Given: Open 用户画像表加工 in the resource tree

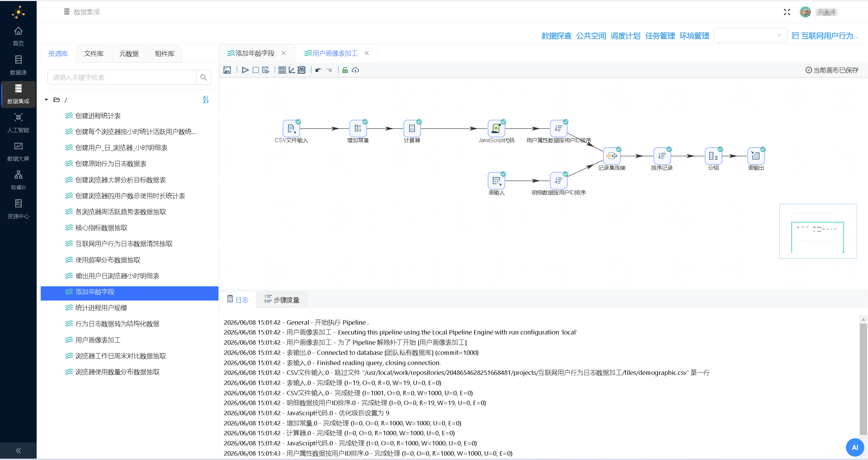Looking at the screenshot, I should (98, 340).
